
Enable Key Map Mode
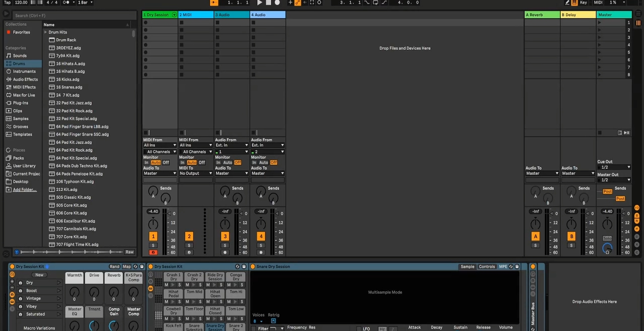(x=583, y=3)
